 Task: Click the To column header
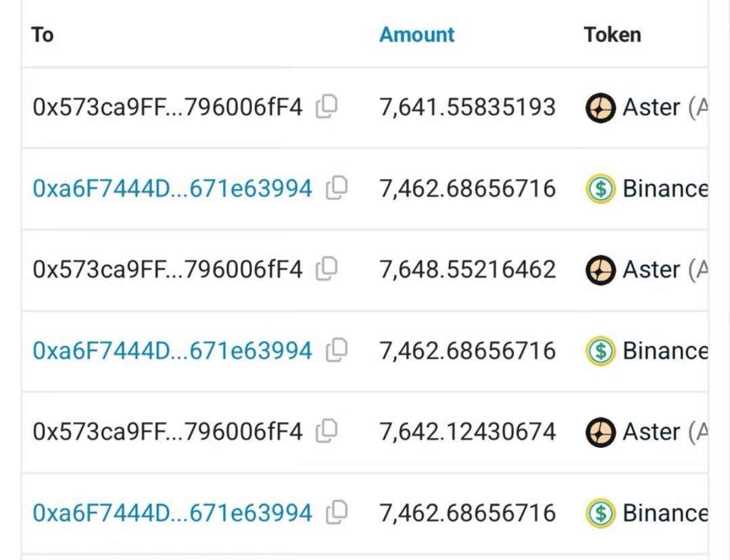click(x=42, y=34)
